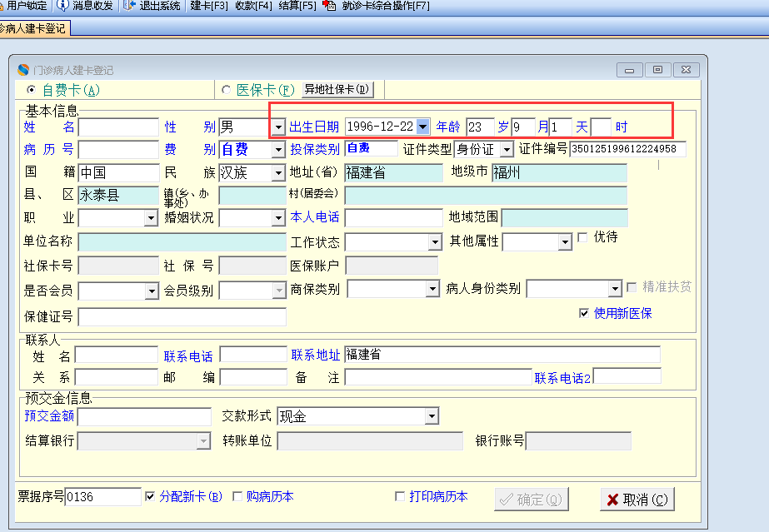Click the 村(居委会) input field
The height and width of the screenshot is (532, 769).
tap(486, 196)
